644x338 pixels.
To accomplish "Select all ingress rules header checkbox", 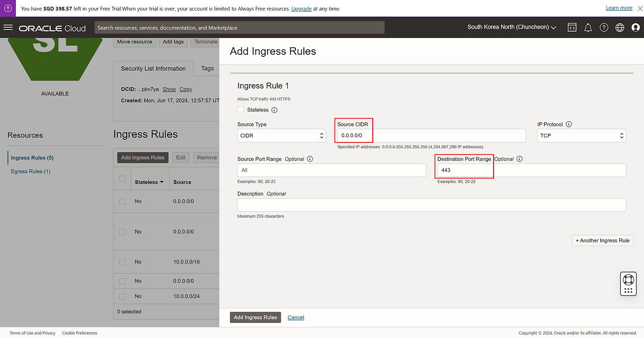I will pos(122,179).
